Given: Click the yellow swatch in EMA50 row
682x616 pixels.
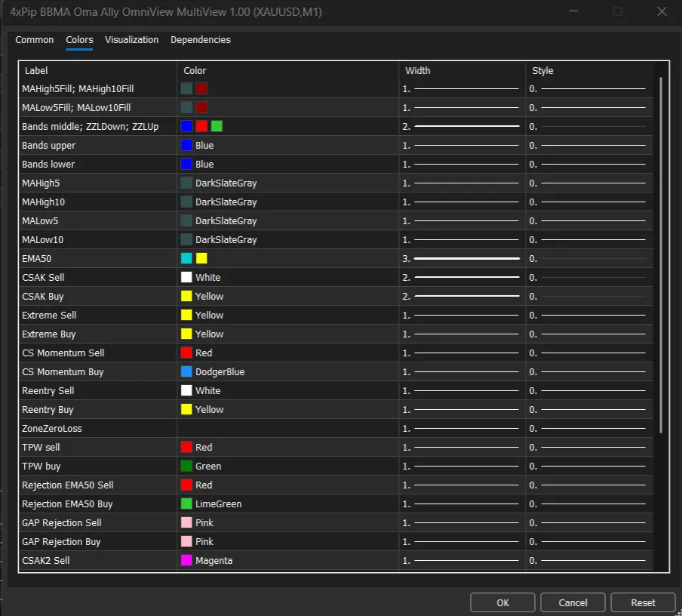Looking at the screenshot, I should pyautogui.click(x=201, y=259).
